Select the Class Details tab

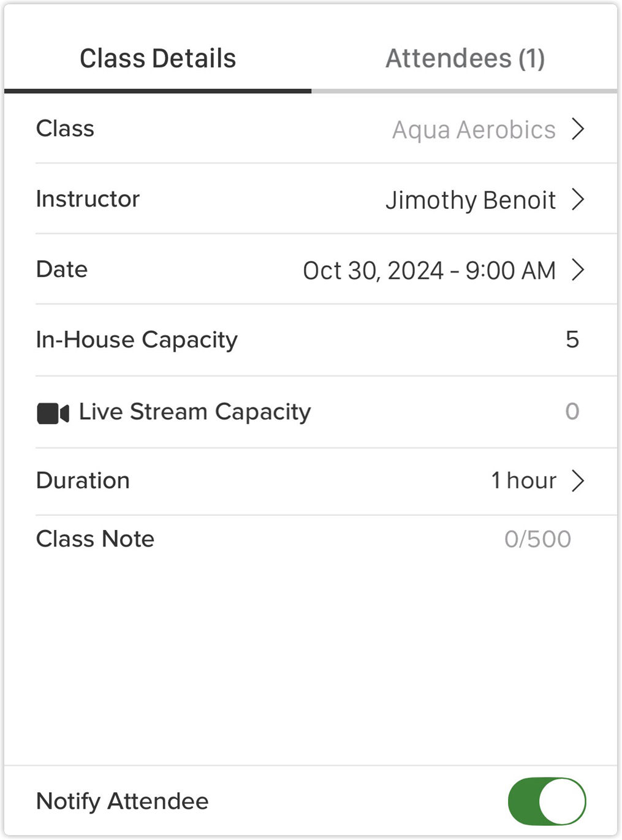[158, 59]
